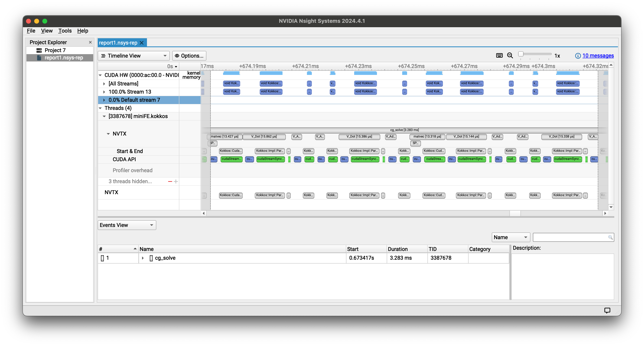
Task: Click the timeline scroll left arrow
Action: pos(204,213)
